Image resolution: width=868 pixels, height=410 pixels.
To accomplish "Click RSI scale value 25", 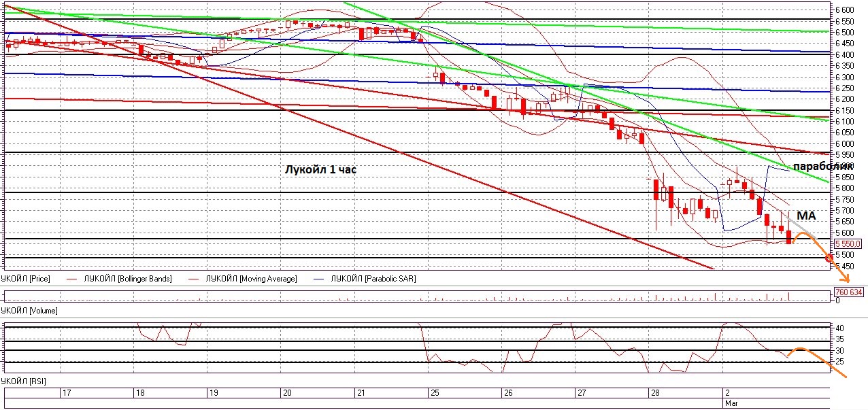I will click(x=839, y=362).
